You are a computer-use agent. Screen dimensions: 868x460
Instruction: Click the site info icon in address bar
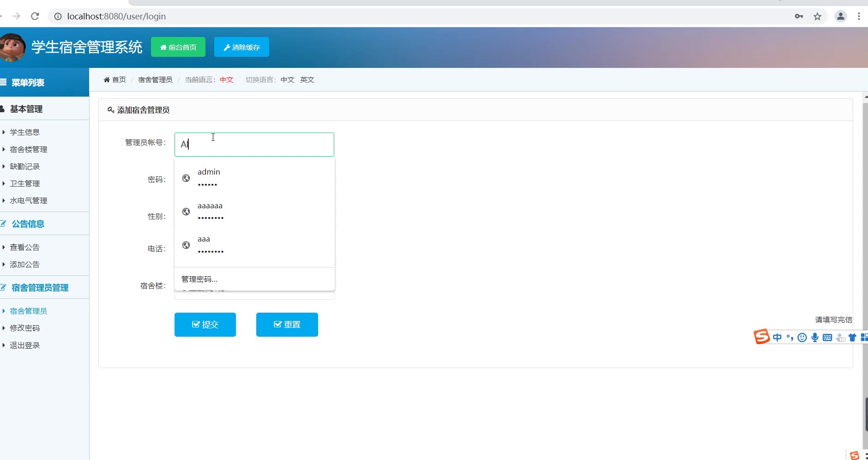point(58,16)
